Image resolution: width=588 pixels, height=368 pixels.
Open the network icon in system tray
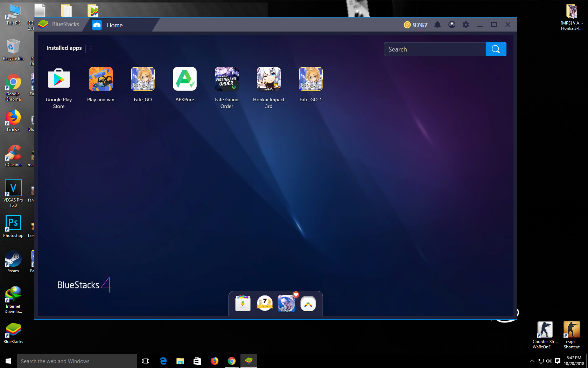click(x=541, y=361)
